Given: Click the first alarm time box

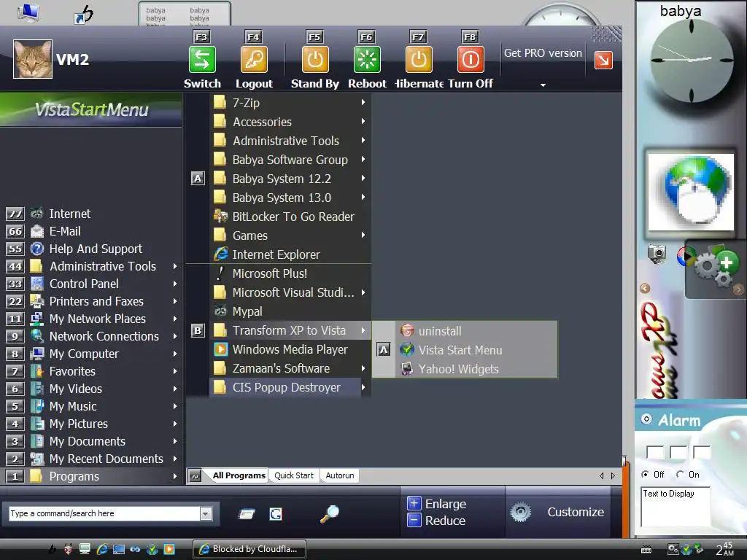Looking at the screenshot, I should [654, 452].
